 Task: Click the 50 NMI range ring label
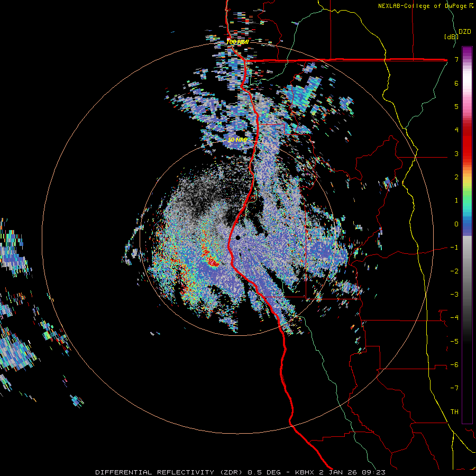coord(237,140)
